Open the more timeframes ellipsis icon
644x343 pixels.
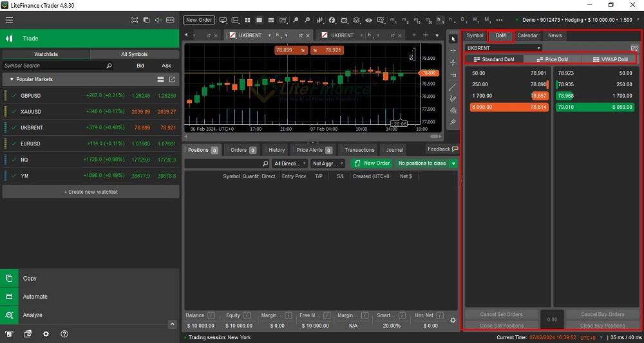pyautogui.click(x=500, y=20)
